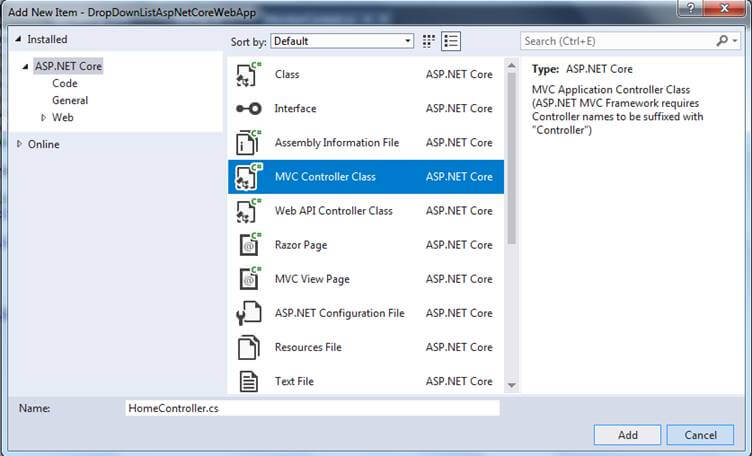The height and width of the screenshot is (456, 752).
Task: Open the Sort by Default dropdown
Action: coord(342,41)
